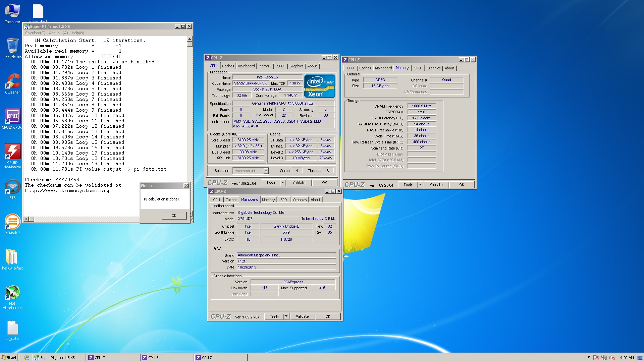Open the Help(H) menu in Super PI

point(78,33)
